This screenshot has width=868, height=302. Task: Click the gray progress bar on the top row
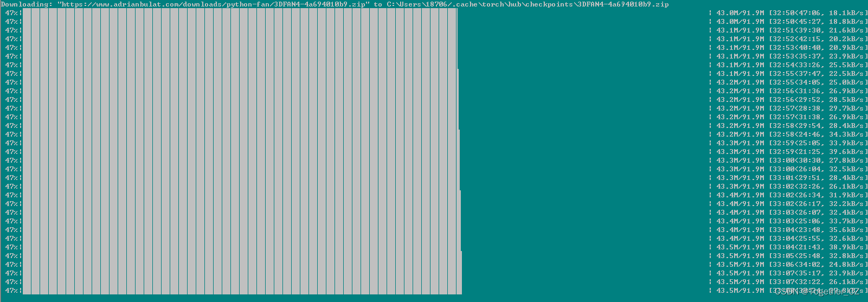239,13
